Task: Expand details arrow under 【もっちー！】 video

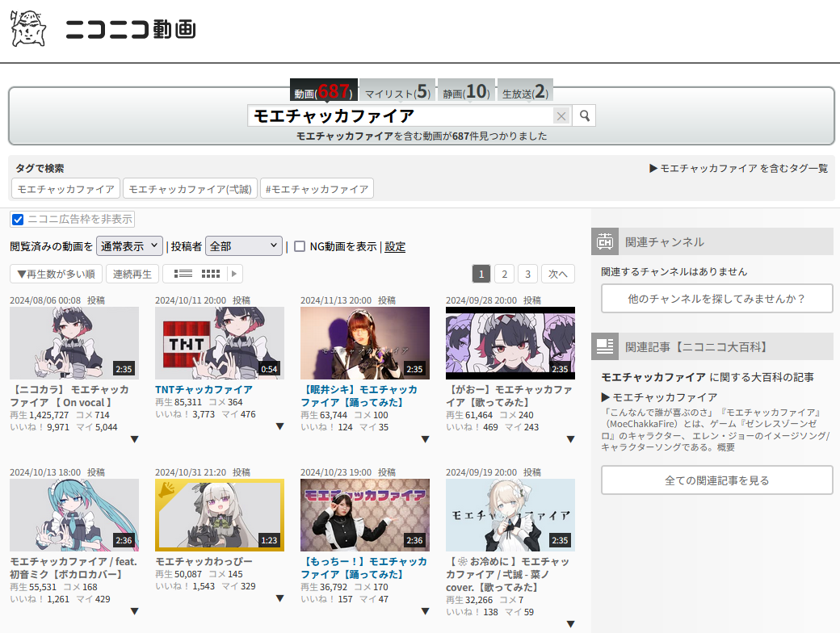Action: click(x=426, y=611)
